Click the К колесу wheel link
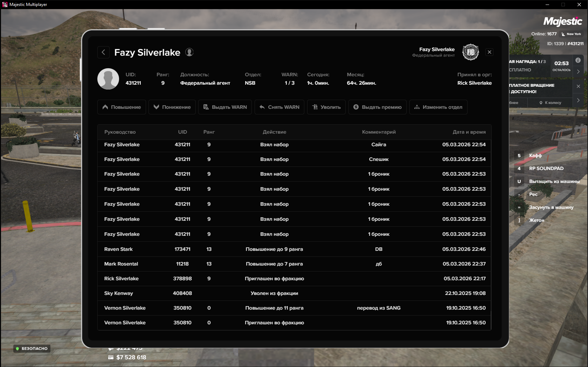The width and height of the screenshot is (588, 367). coord(551,103)
